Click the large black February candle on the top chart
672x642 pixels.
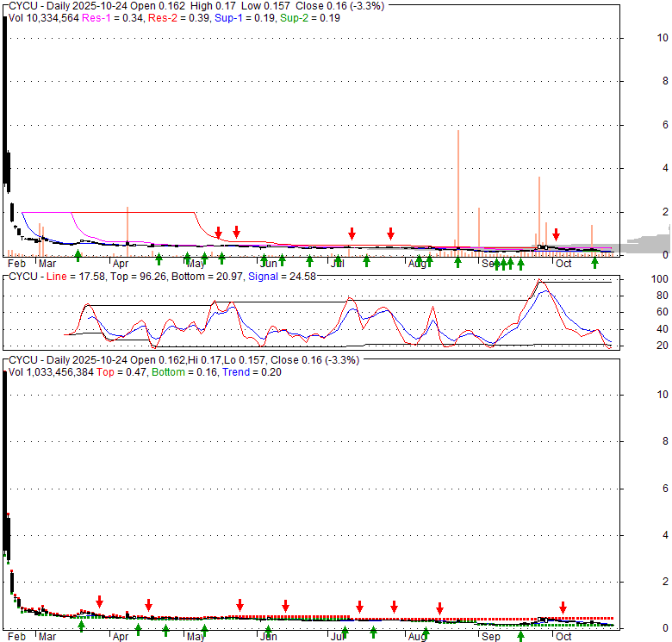coord(4,99)
